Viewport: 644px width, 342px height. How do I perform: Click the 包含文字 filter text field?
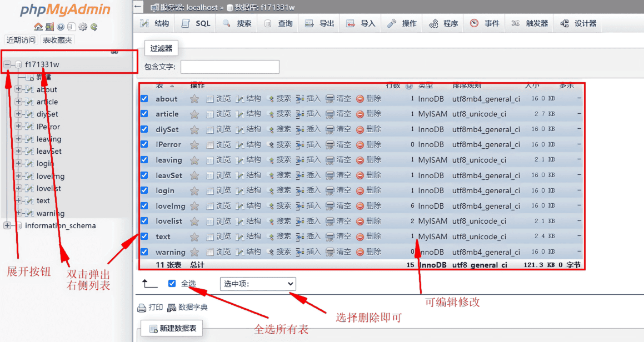click(x=229, y=67)
